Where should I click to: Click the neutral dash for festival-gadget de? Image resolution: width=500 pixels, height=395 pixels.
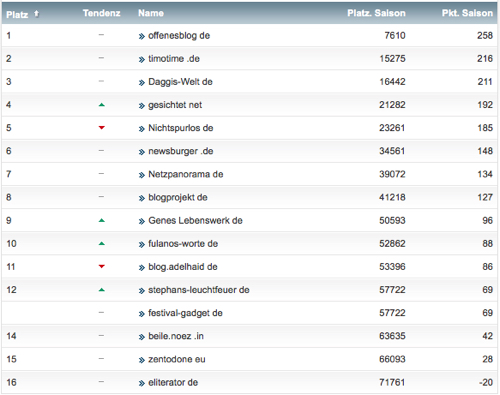(x=101, y=312)
